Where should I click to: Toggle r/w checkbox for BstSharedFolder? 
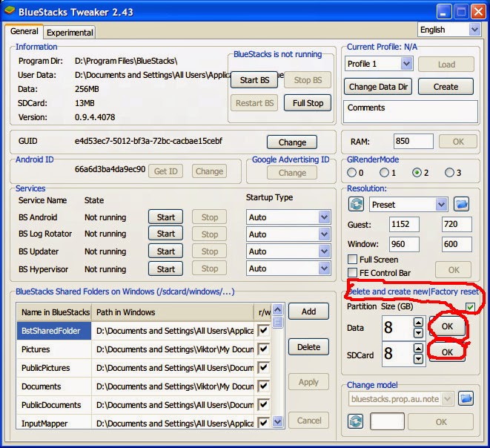click(263, 331)
